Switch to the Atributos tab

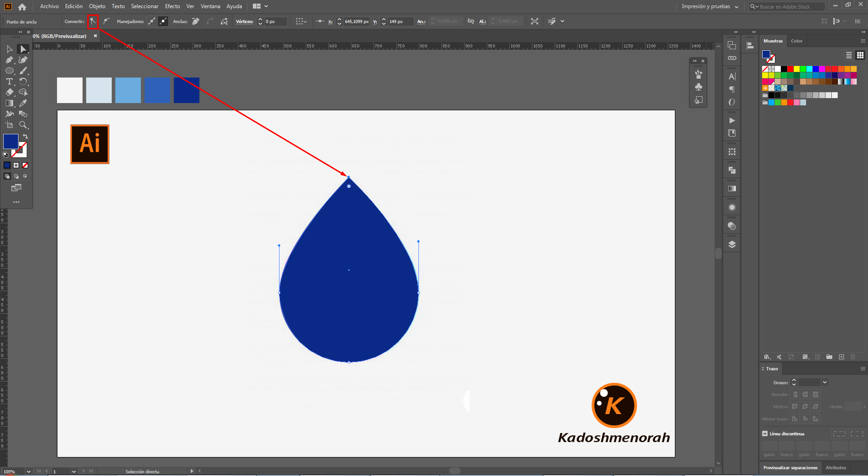[835, 467]
